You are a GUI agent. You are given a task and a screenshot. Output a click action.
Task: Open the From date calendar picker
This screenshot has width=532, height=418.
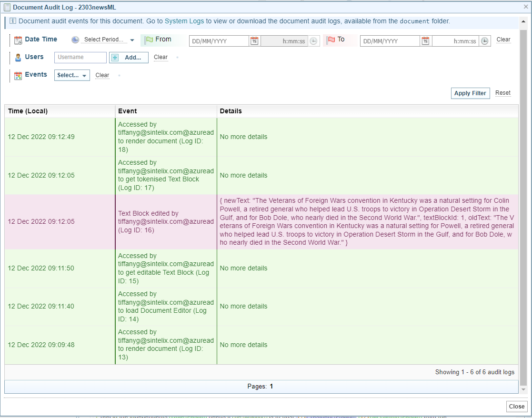(254, 41)
